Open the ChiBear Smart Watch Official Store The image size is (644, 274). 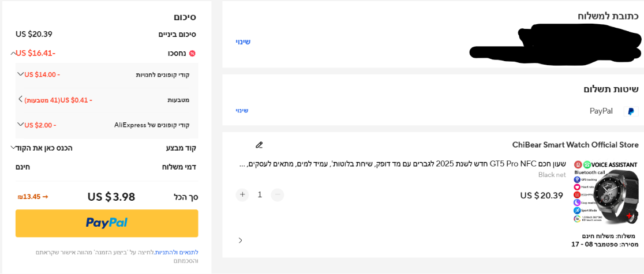pos(575,145)
